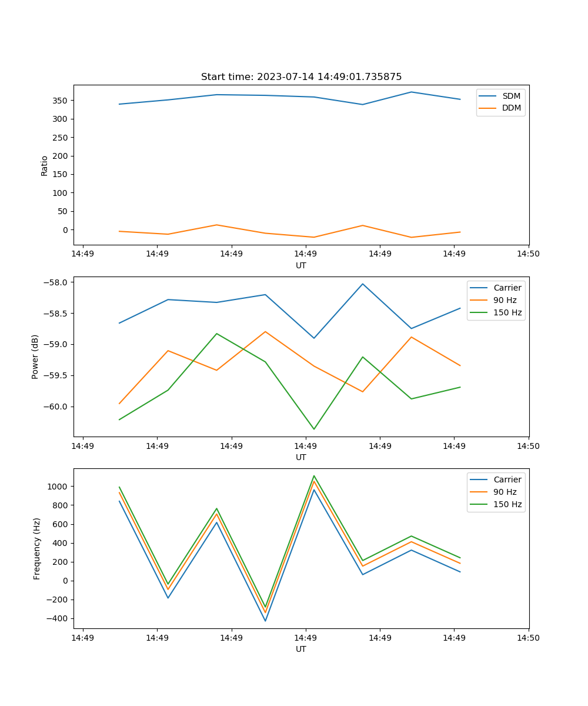This screenshot has height=706, width=588.
Task: Click the SDM legend entry in top plot
Action: 511,96
